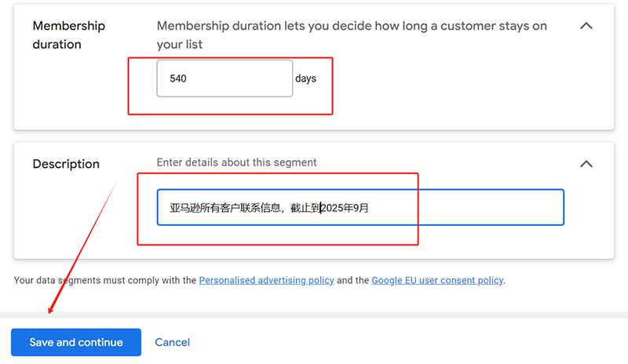Collapse the Membership duration section chevron
The image size is (628, 364).
[586, 26]
